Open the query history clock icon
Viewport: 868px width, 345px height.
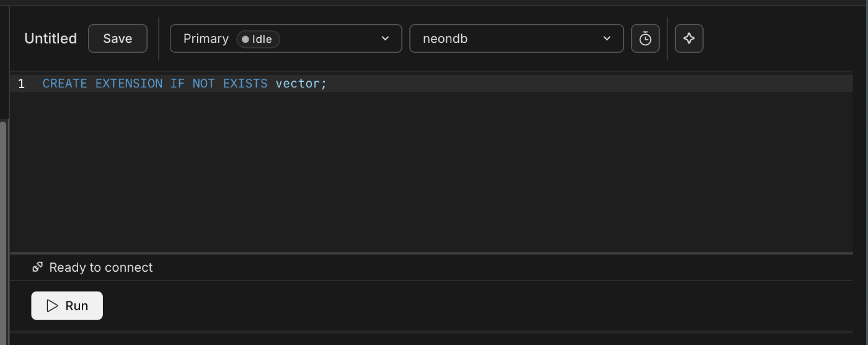(645, 38)
